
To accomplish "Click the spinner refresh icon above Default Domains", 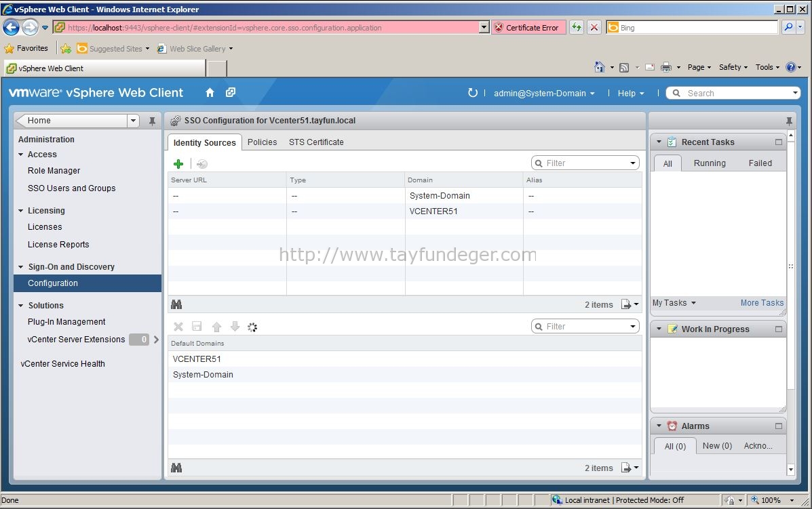I will 252,327.
